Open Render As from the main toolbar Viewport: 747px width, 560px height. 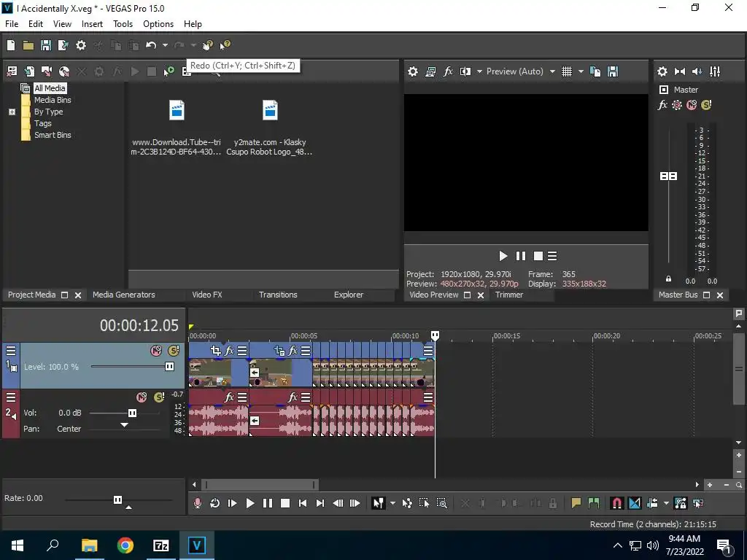coord(63,45)
